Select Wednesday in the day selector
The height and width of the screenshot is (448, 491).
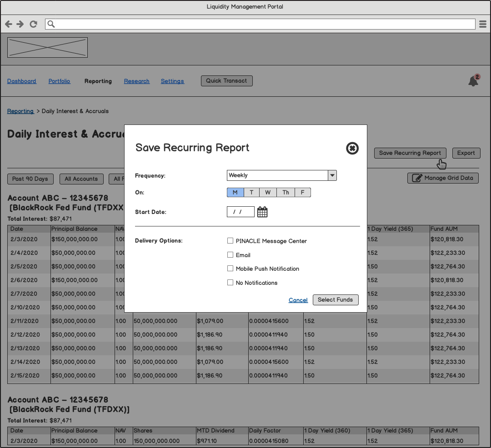click(x=268, y=192)
